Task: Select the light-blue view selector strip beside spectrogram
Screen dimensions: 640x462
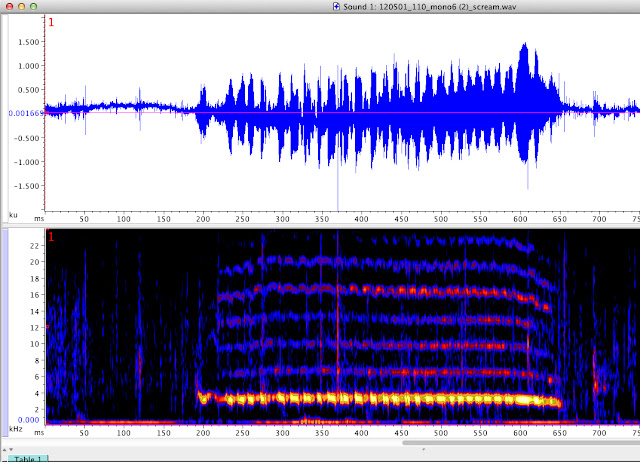Action: click(5, 331)
